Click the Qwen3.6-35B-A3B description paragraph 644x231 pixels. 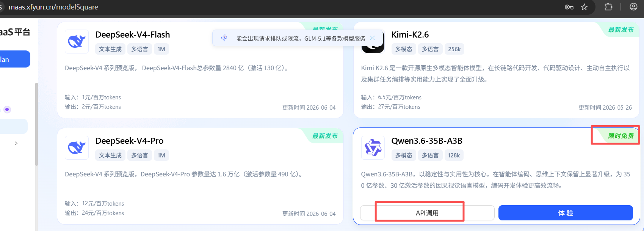click(x=495, y=180)
